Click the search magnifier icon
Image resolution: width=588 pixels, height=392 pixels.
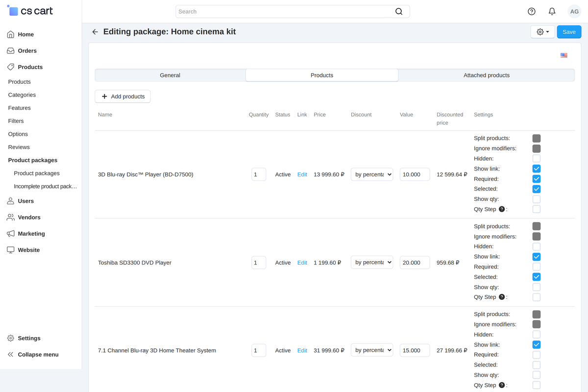[399, 11]
